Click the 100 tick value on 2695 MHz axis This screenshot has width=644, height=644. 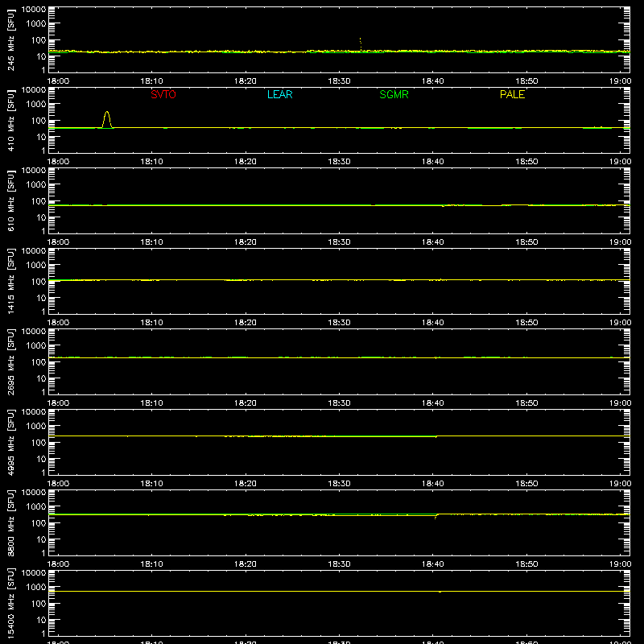coord(39,362)
